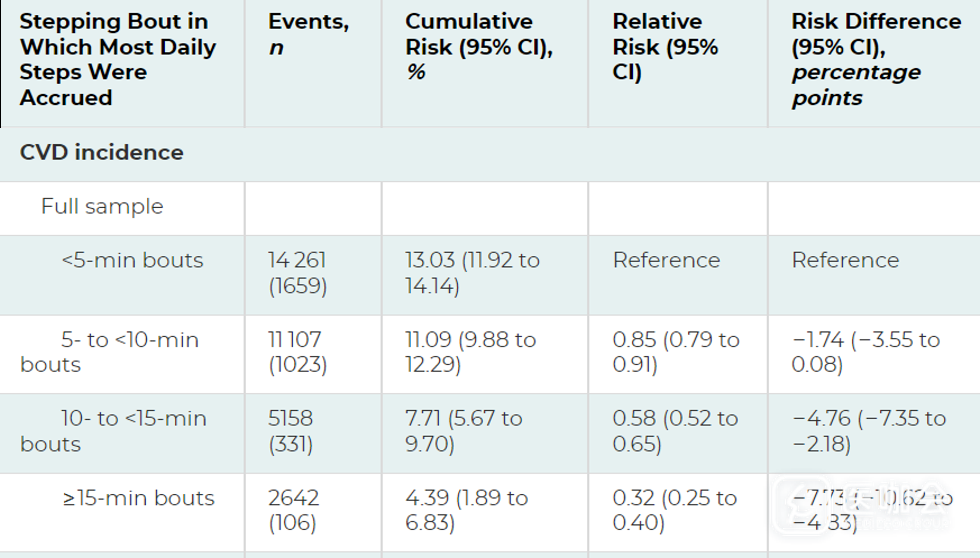The height and width of the screenshot is (558, 980).
Task: Select the 'Full sample' row label
Action: tap(102, 207)
